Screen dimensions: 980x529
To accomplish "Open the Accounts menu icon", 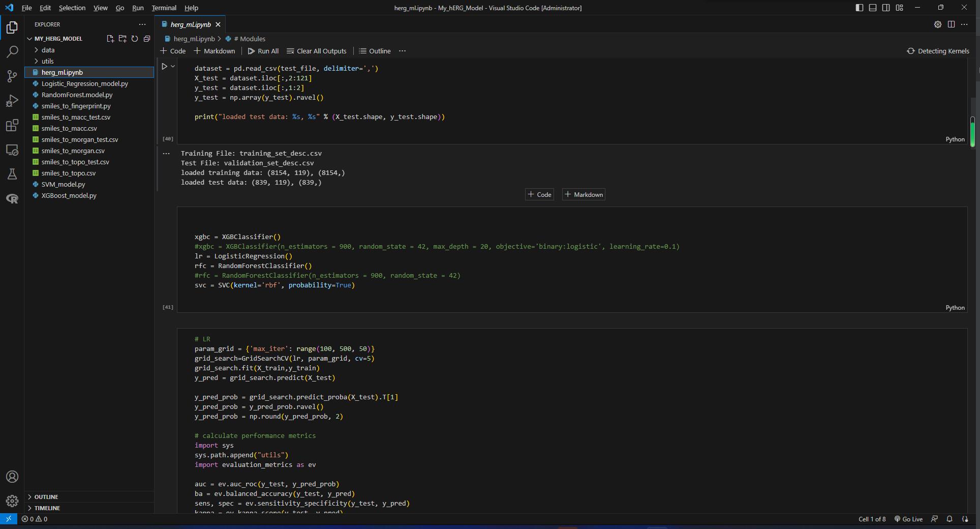I will pos(12,477).
